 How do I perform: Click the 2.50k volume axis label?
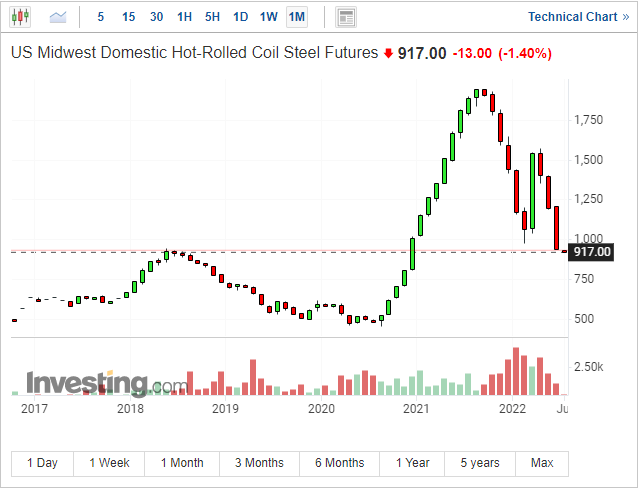[x=588, y=367]
